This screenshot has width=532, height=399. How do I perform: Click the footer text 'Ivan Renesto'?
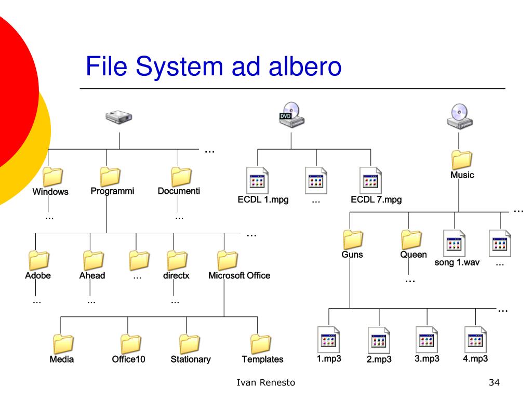pos(265,383)
